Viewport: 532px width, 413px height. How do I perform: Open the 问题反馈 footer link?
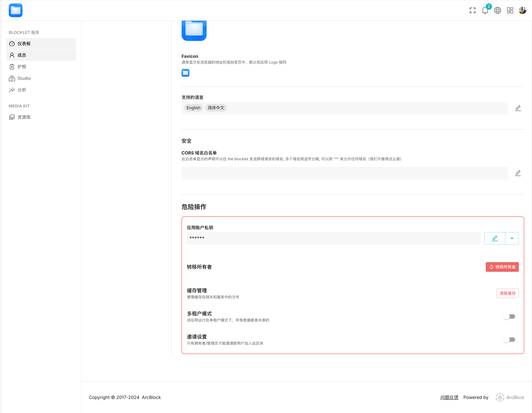pos(449,397)
